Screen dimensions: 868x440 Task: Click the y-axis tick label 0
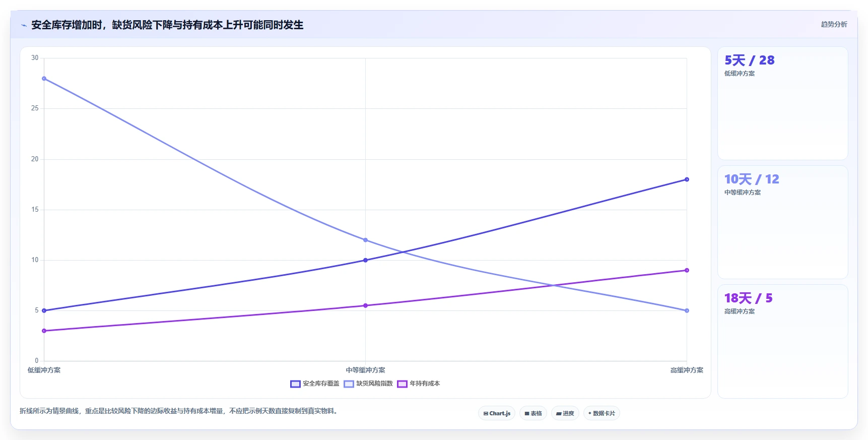(x=37, y=361)
